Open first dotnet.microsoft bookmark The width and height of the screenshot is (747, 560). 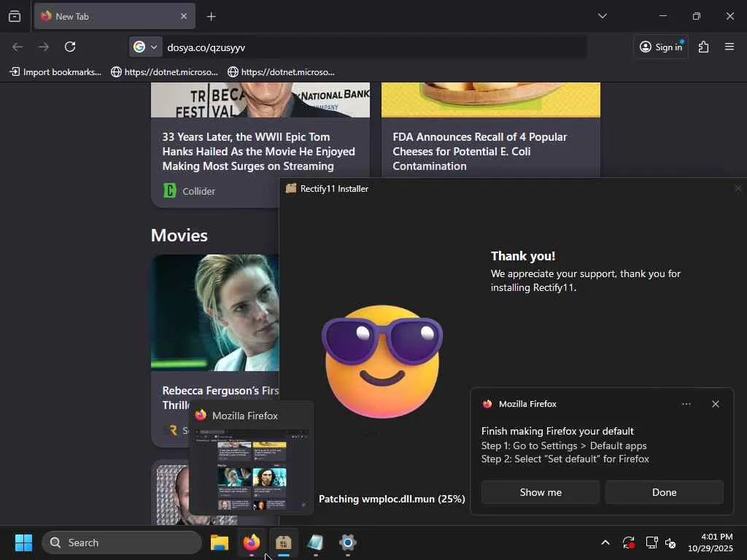(164, 72)
